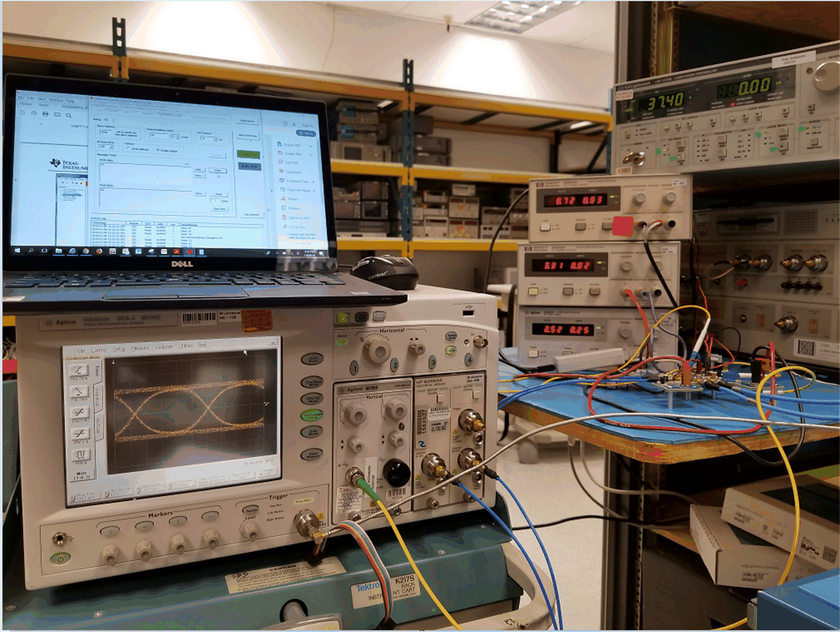The image size is (840, 632).
Task: Select the Jitter RMS measurement icon
Action: pos(81,413)
